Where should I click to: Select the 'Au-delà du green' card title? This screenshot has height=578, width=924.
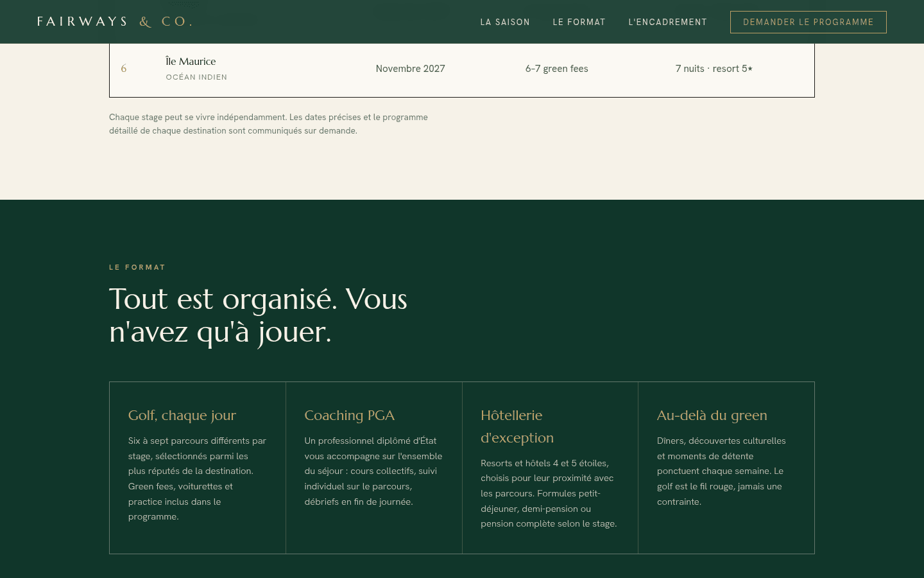712,416
